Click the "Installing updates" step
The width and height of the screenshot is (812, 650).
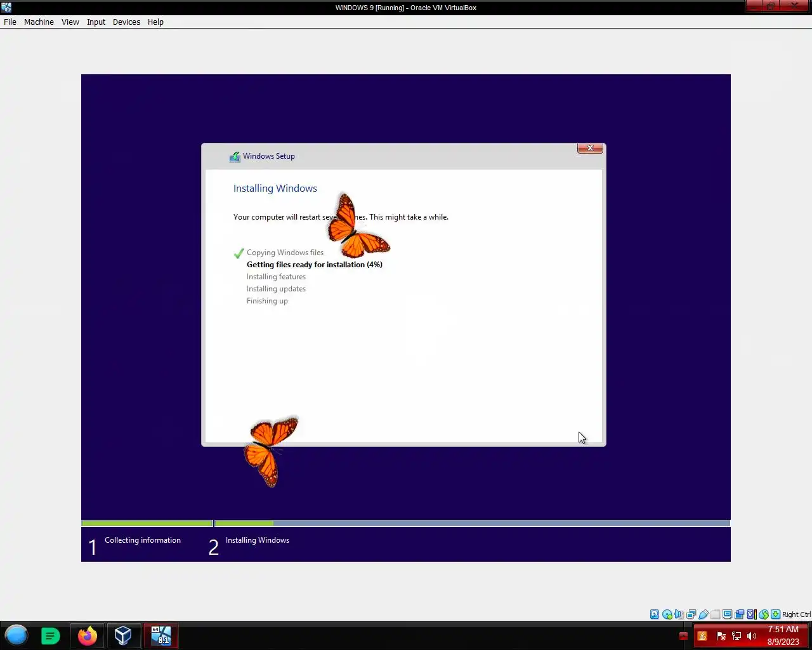pos(276,289)
